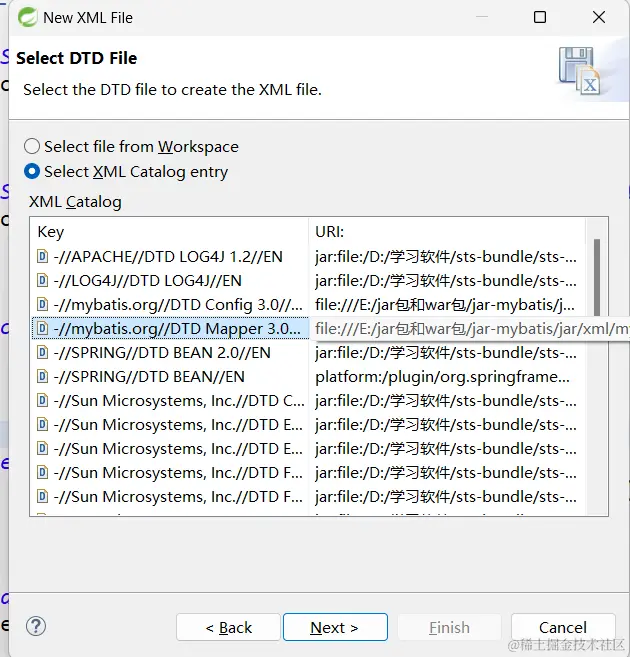Click the New XML File window icon
The image size is (630, 657).
24,17
